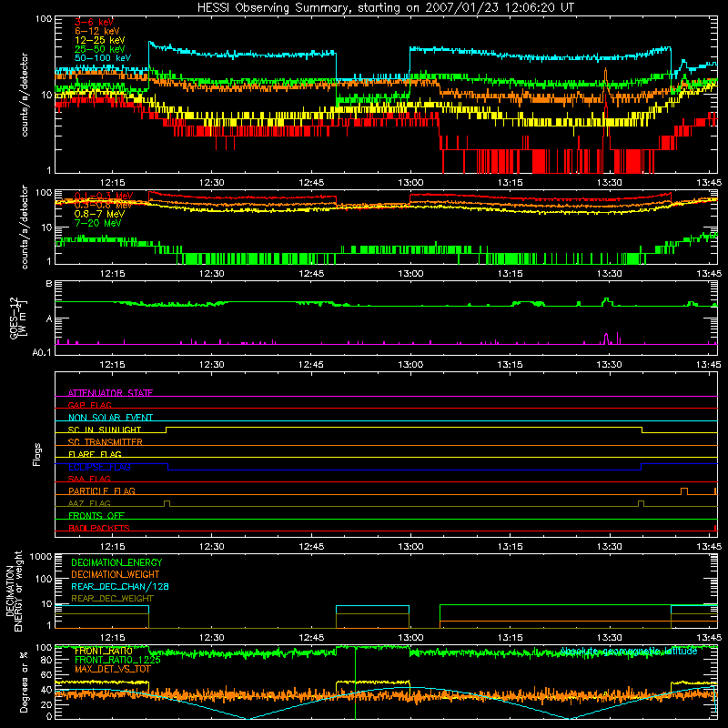Click the '13:00' tick under the GOES panel
The width and height of the screenshot is (728, 728).
pos(410,365)
